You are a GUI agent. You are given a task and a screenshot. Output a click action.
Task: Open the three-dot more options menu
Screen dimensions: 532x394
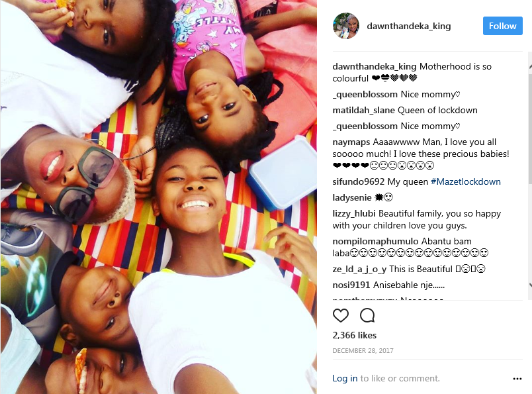(517, 379)
